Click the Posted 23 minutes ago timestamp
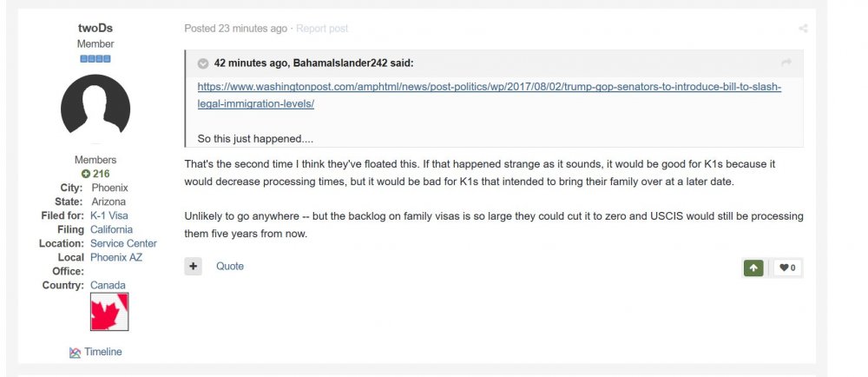Image resolution: width=868 pixels, height=377 pixels. (x=236, y=29)
